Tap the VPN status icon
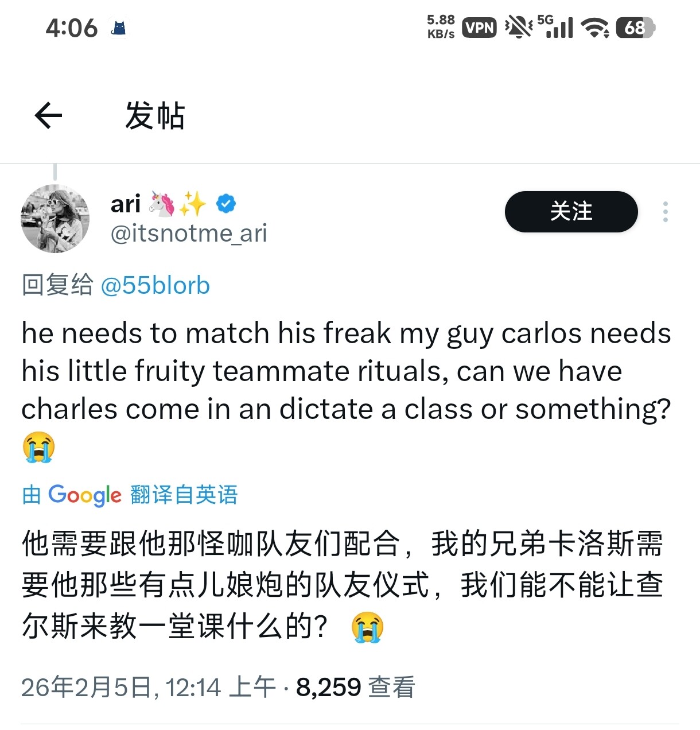The width and height of the screenshot is (700, 730). point(479,28)
